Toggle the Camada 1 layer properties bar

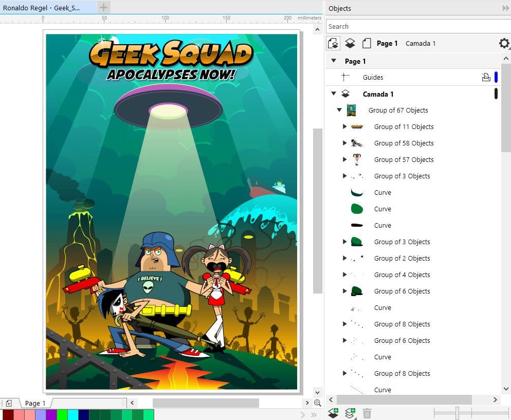496,94
